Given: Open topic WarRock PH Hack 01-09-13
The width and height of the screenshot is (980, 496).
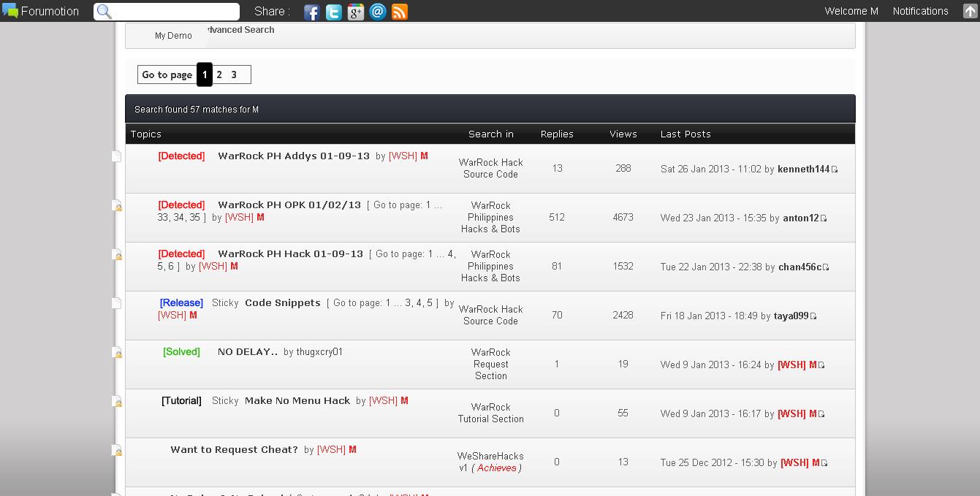Looking at the screenshot, I should pyautogui.click(x=290, y=254).
